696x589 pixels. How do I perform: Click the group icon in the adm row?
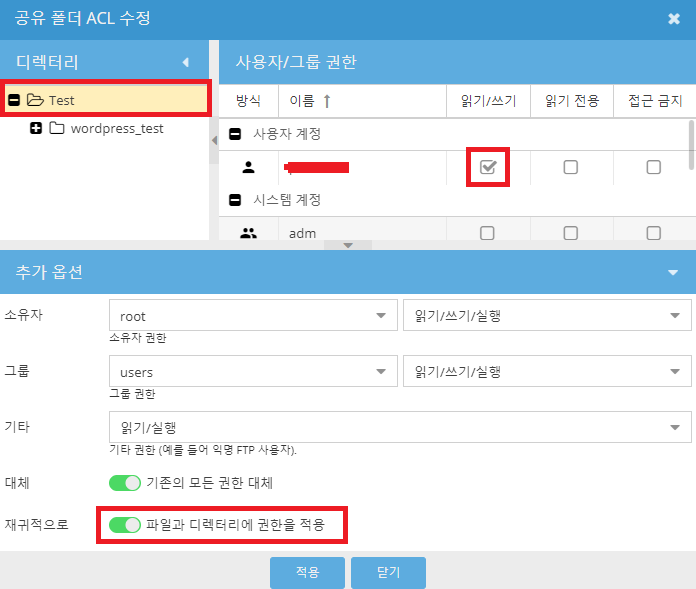pyautogui.click(x=248, y=233)
